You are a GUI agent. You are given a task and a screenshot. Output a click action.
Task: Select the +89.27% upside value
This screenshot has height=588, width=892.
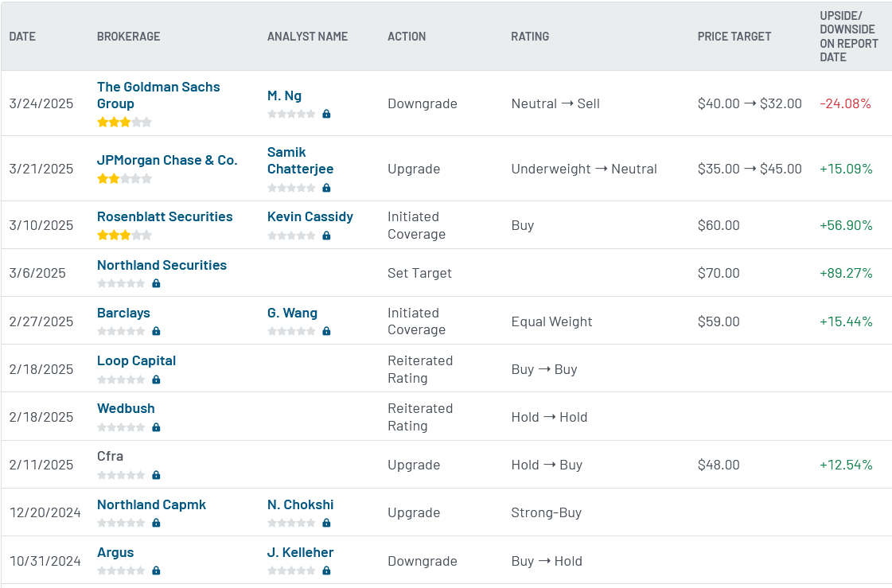pyautogui.click(x=846, y=273)
